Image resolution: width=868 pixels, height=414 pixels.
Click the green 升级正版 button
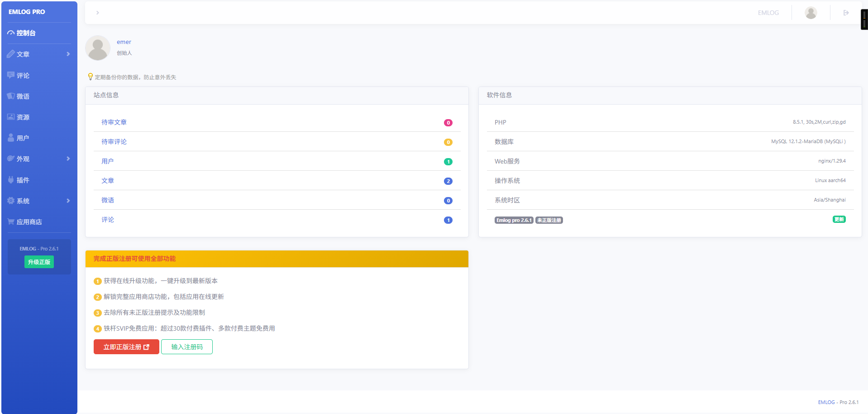pyautogui.click(x=39, y=262)
